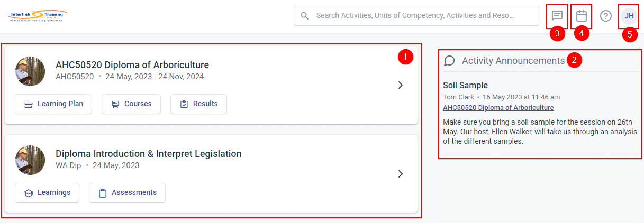
Task: Open the Assessments button
Action: (127, 193)
